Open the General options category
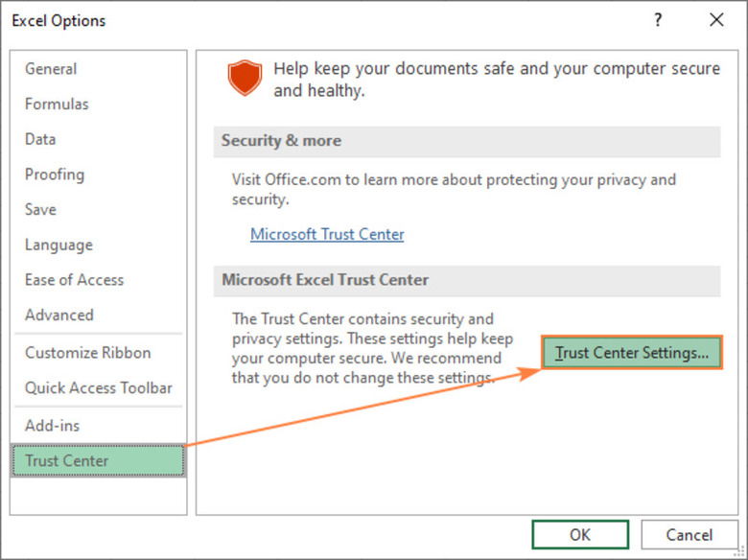This screenshot has height=560, width=748. click(51, 69)
